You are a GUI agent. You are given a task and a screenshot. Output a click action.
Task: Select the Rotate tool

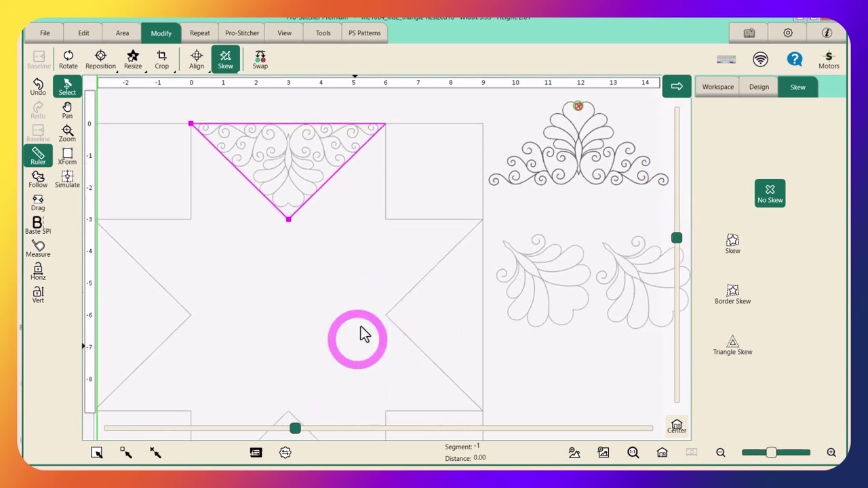(68, 59)
